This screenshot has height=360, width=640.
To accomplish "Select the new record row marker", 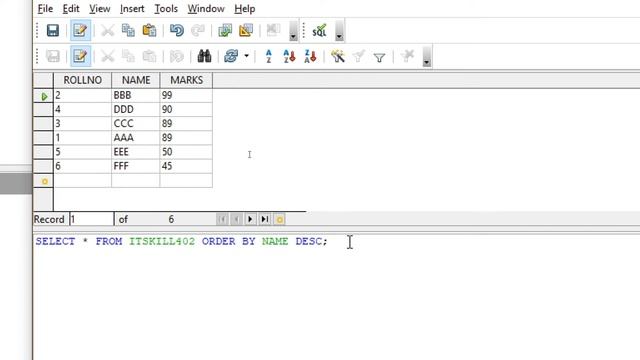I will click(43, 181).
